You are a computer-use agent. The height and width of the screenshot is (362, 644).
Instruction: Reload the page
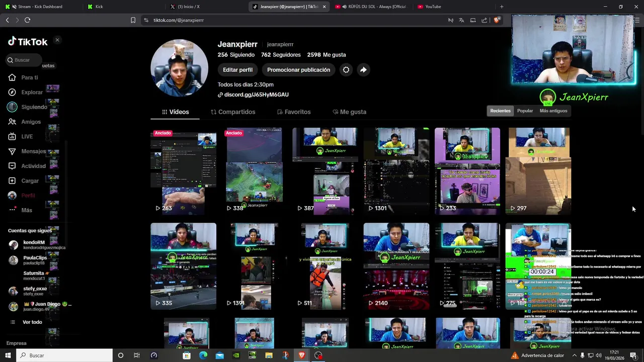[x=27, y=20]
